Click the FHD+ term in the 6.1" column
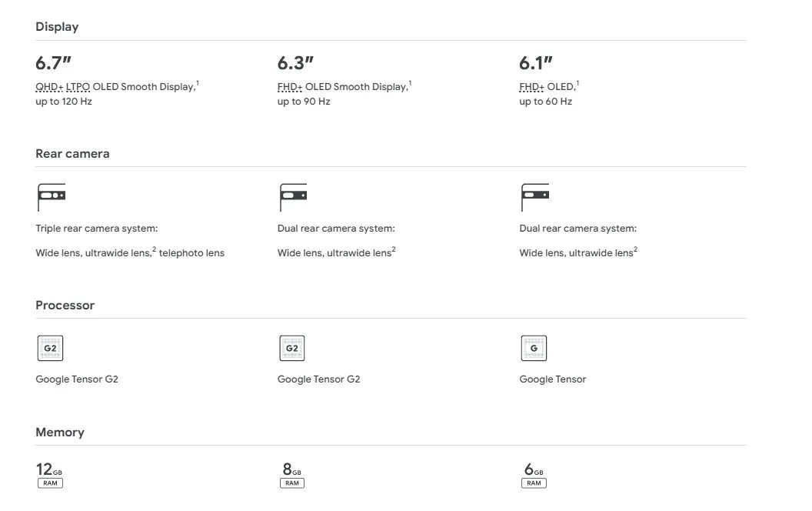 [531, 87]
